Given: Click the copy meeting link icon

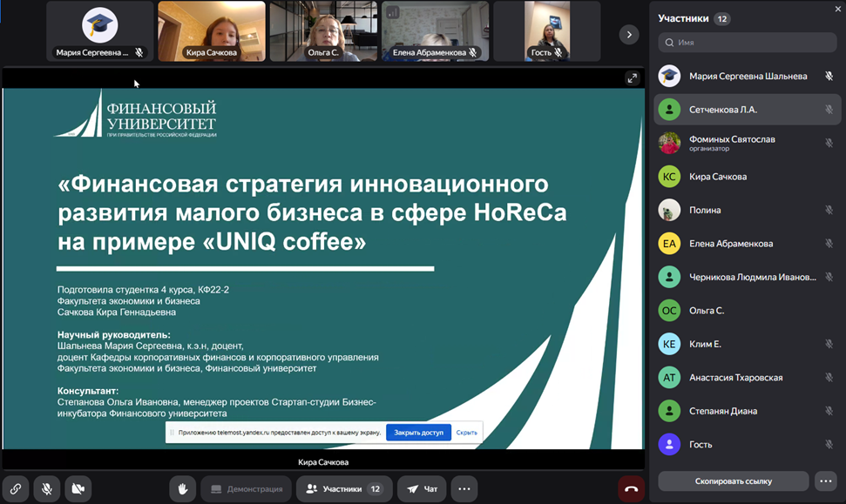Looking at the screenshot, I should point(16,489).
